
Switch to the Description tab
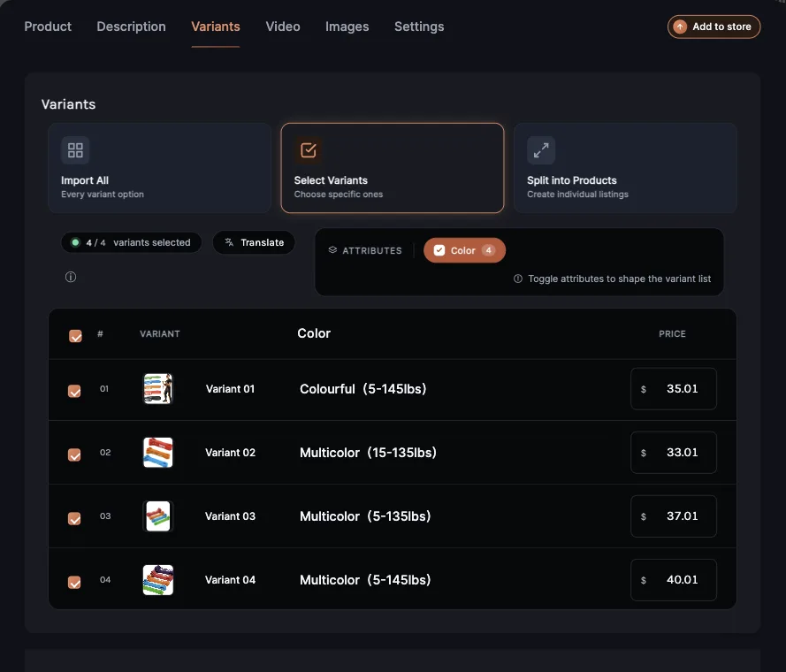(x=131, y=27)
